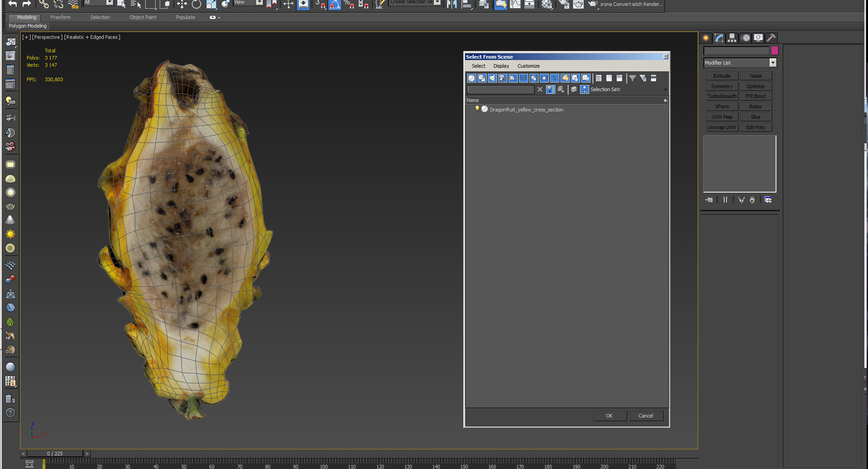Click the funnel filter icon in dialog toolbar

click(x=632, y=78)
